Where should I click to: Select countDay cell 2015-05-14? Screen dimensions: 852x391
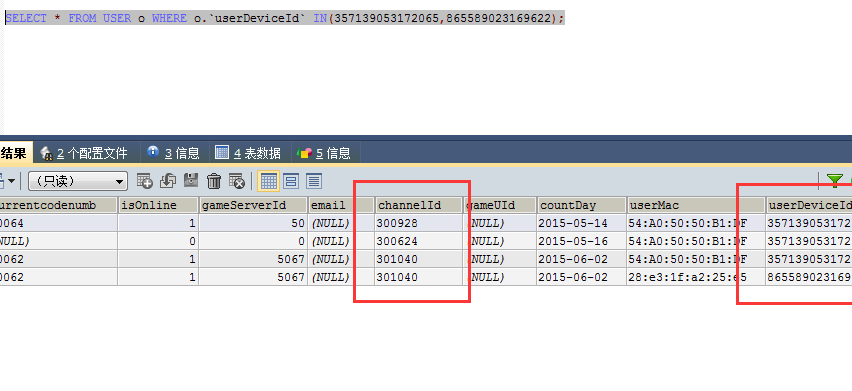tap(581, 223)
